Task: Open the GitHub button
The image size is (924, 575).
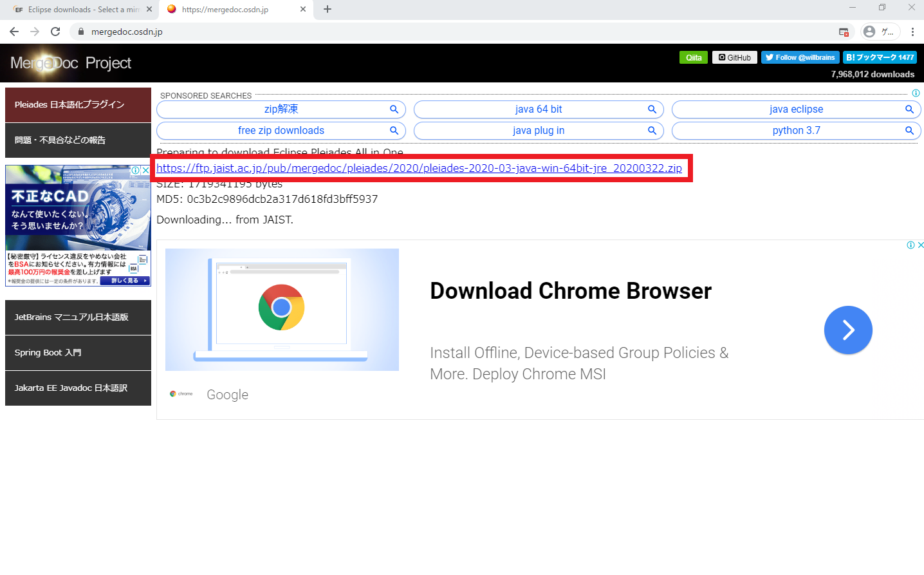Action: (x=735, y=57)
